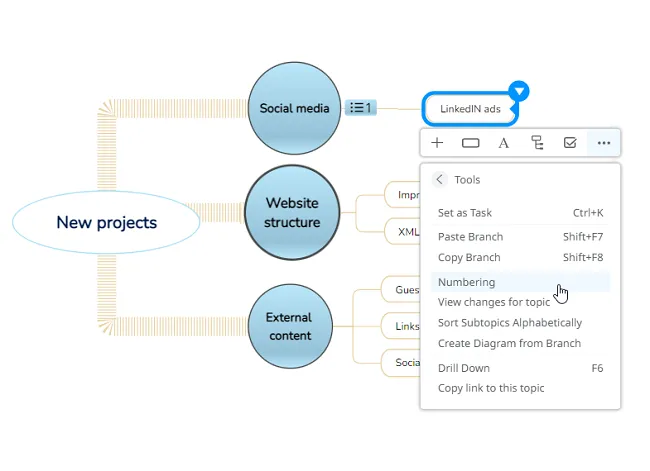Choose Sort Subtopics Alphabetically
Screen dimensions: 650x471
pos(509,323)
